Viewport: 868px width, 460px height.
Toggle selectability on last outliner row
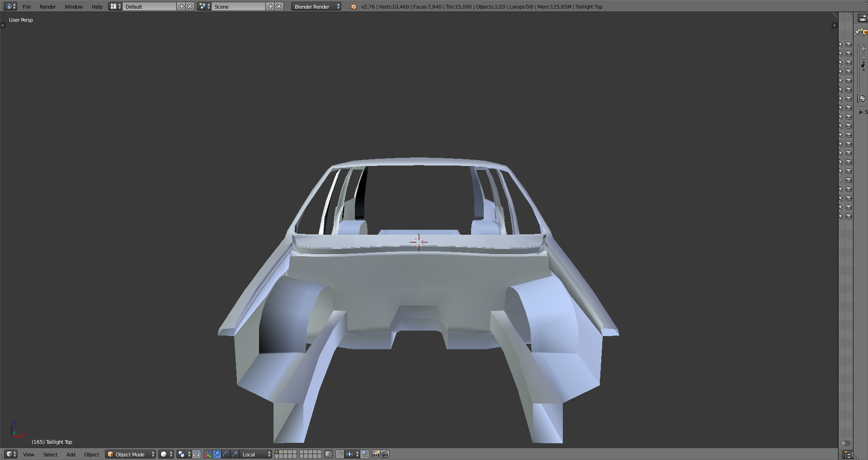841,216
